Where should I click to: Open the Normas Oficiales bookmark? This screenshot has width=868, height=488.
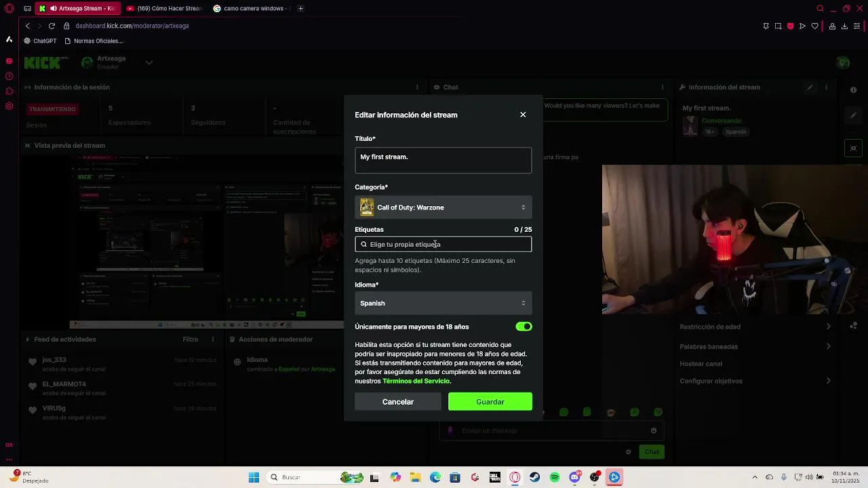click(94, 41)
